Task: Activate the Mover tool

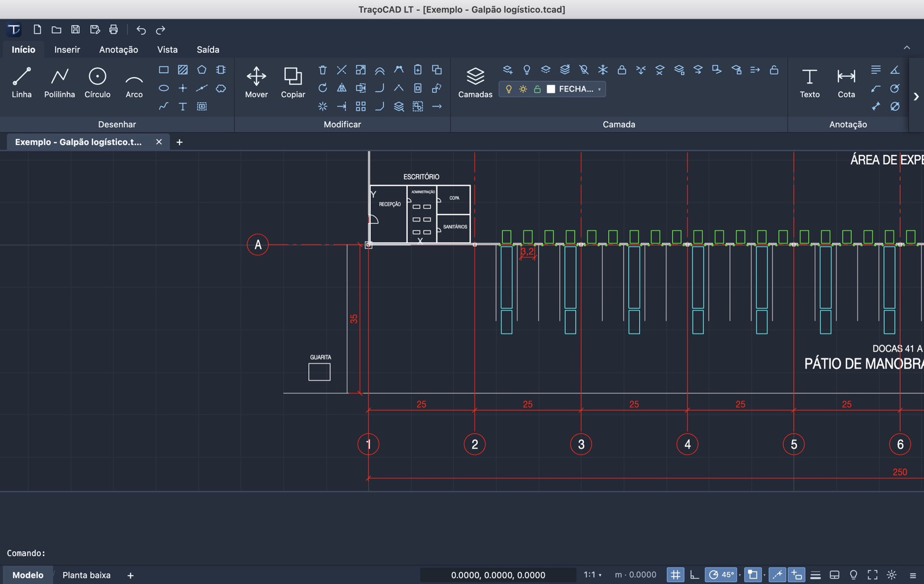Action: (x=256, y=83)
